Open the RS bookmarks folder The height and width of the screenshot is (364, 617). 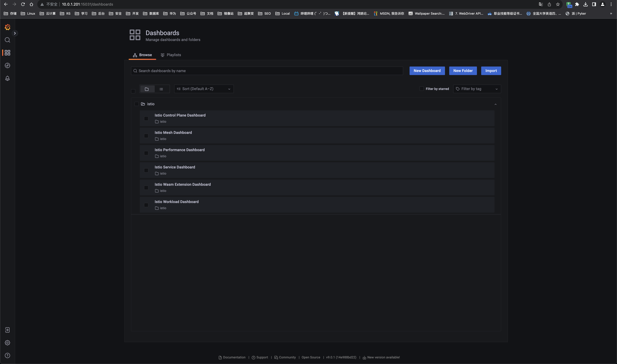65,13
